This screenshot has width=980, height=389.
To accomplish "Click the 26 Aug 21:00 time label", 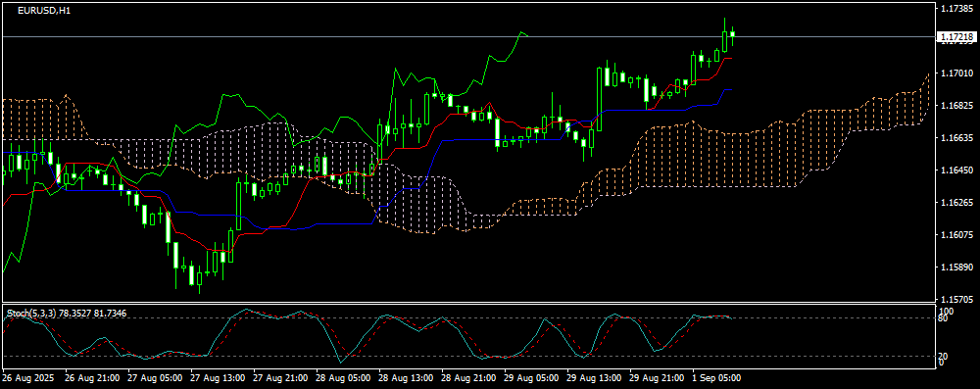I will pyautogui.click(x=92, y=378).
